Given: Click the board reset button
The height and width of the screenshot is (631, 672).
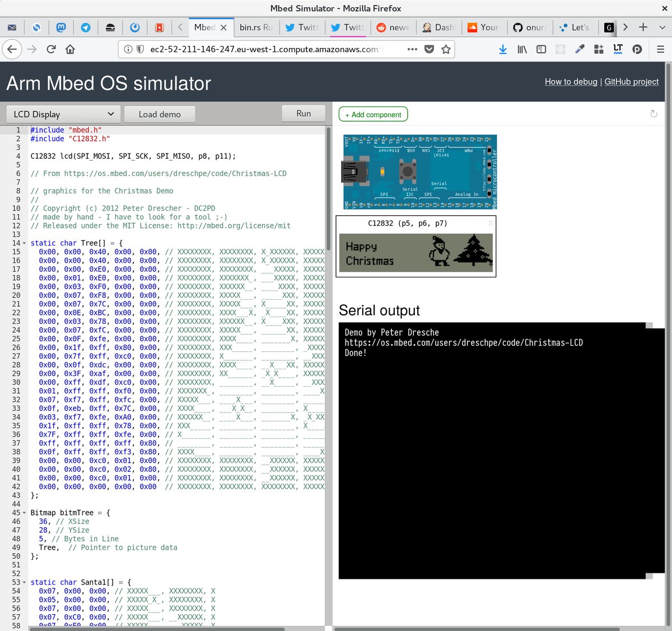Looking at the screenshot, I should pos(407,170).
